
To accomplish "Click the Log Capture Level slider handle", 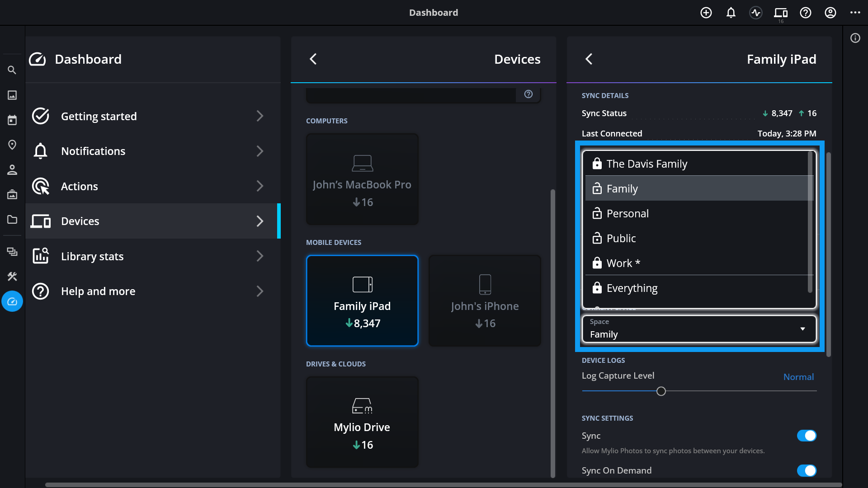I will 661,391.
